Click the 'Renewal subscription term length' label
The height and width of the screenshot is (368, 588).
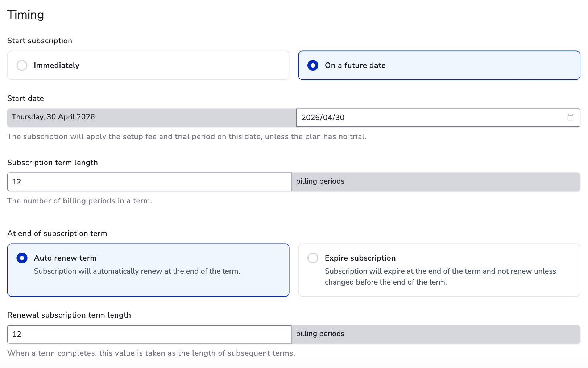coord(69,315)
